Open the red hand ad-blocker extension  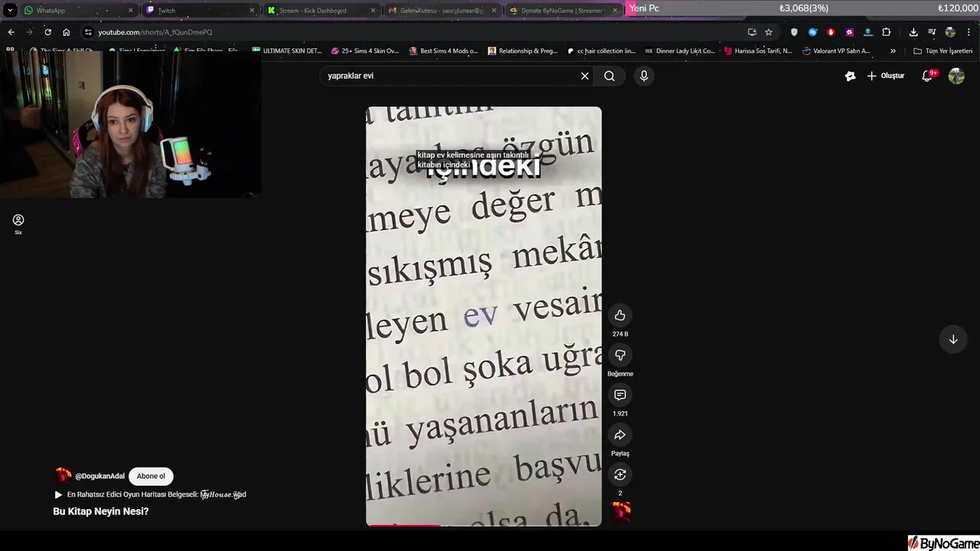pyautogui.click(x=831, y=32)
